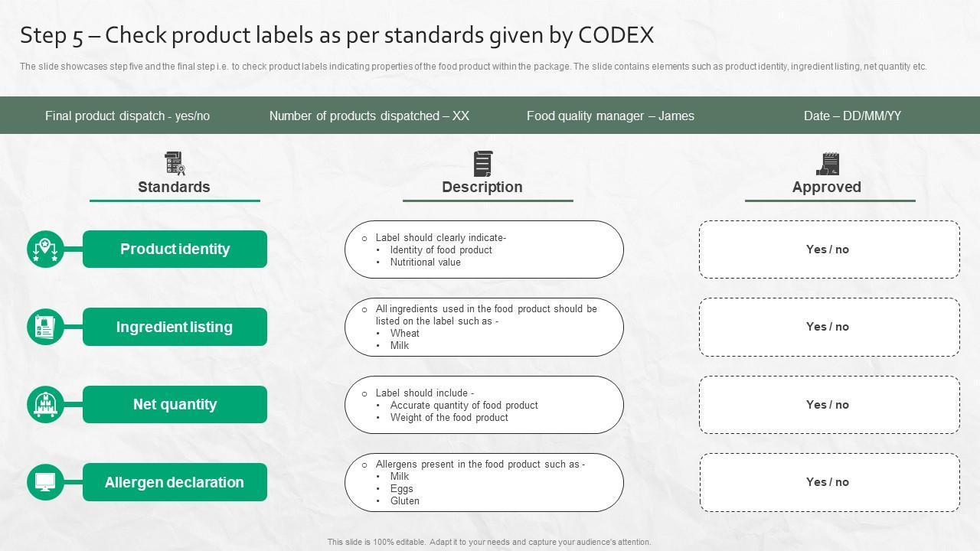Click the slide title about CODEX standards
The height and width of the screenshot is (551, 980).
337,35
